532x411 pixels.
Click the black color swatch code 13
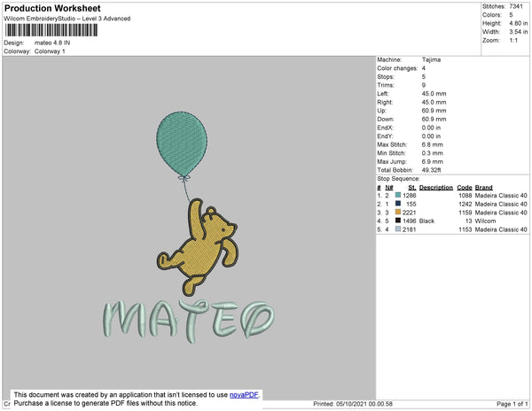(398, 221)
